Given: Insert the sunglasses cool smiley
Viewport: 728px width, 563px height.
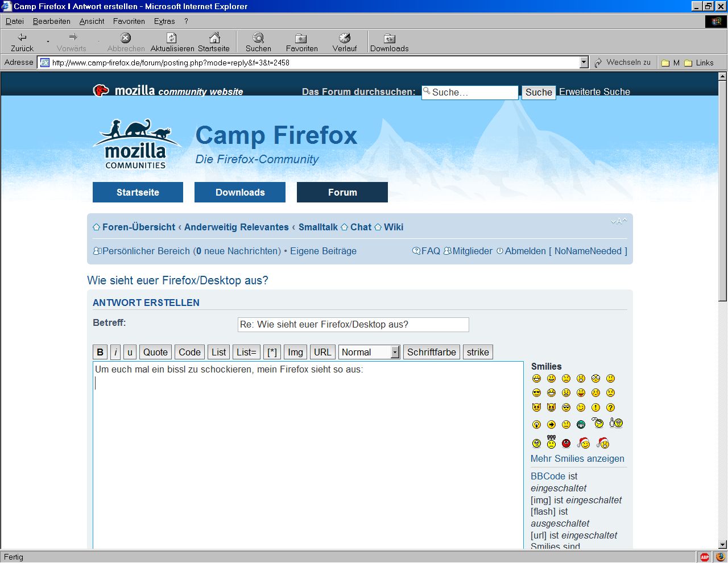Looking at the screenshot, I should (x=536, y=393).
